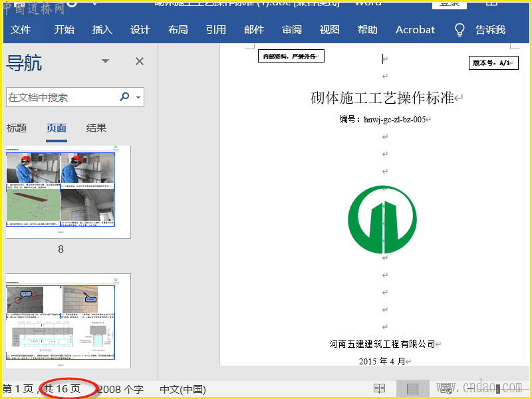Click the lightbulb Tell Me icon
Viewport: 532px width, 399px height.
pyautogui.click(x=459, y=30)
